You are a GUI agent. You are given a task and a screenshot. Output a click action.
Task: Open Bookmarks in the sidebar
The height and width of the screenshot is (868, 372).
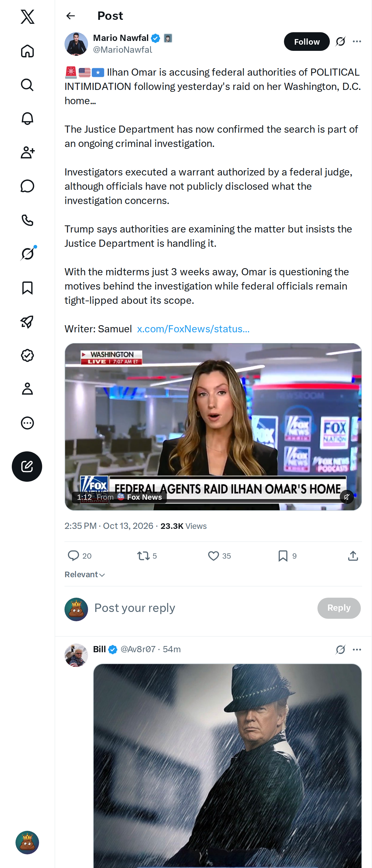(x=27, y=288)
